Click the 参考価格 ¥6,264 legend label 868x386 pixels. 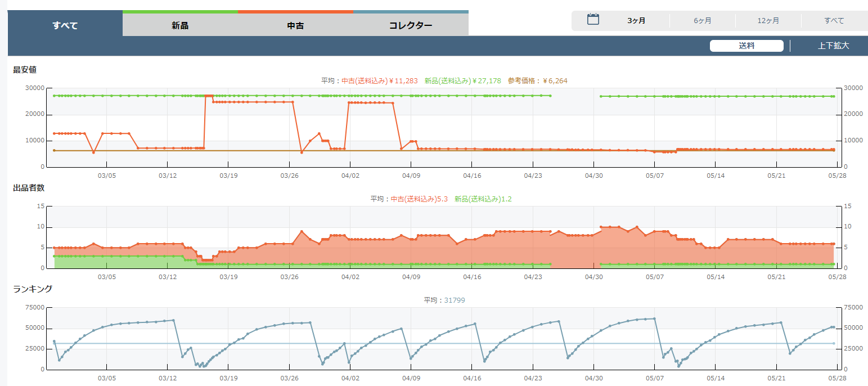click(537, 81)
